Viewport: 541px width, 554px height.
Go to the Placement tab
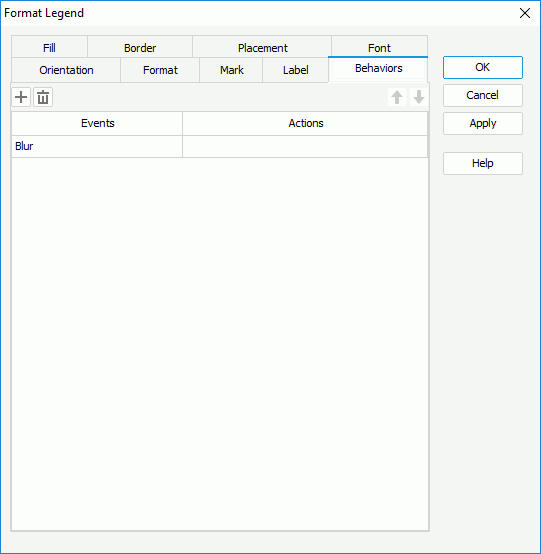pyautogui.click(x=263, y=48)
